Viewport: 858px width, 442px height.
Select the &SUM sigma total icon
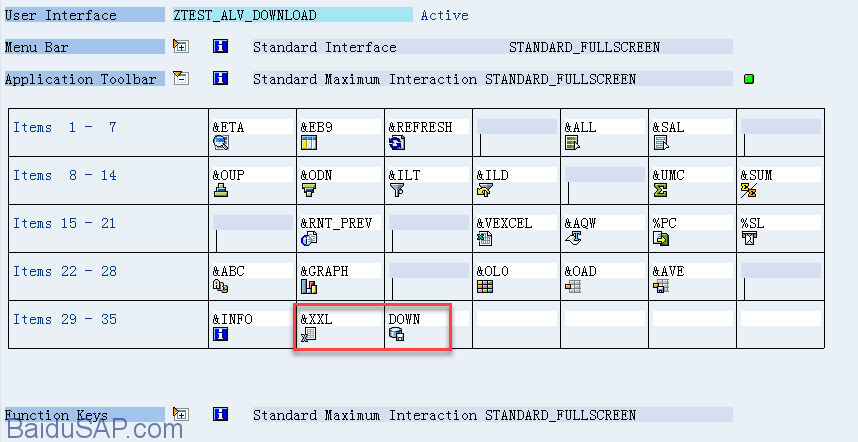[x=748, y=190]
